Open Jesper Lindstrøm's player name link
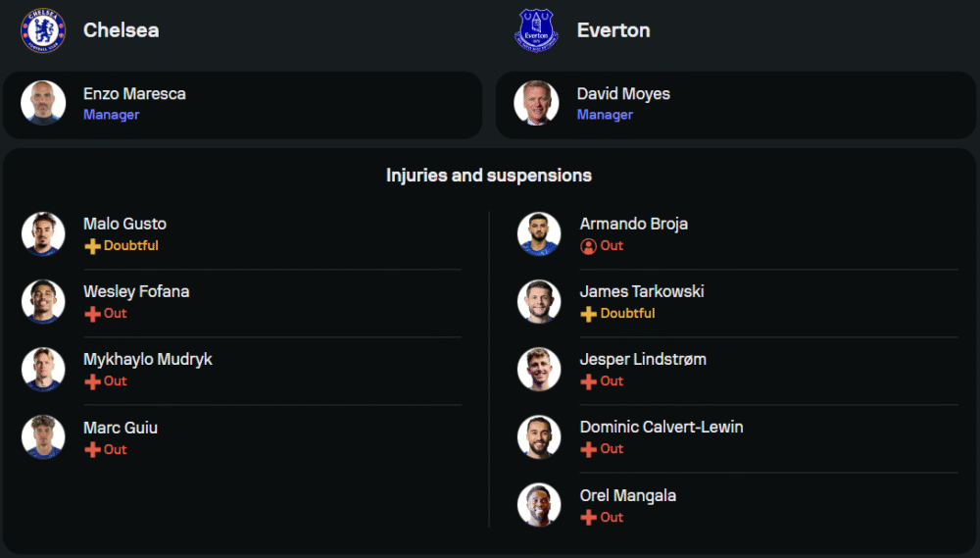Image resolution: width=980 pixels, height=558 pixels. (643, 359)
